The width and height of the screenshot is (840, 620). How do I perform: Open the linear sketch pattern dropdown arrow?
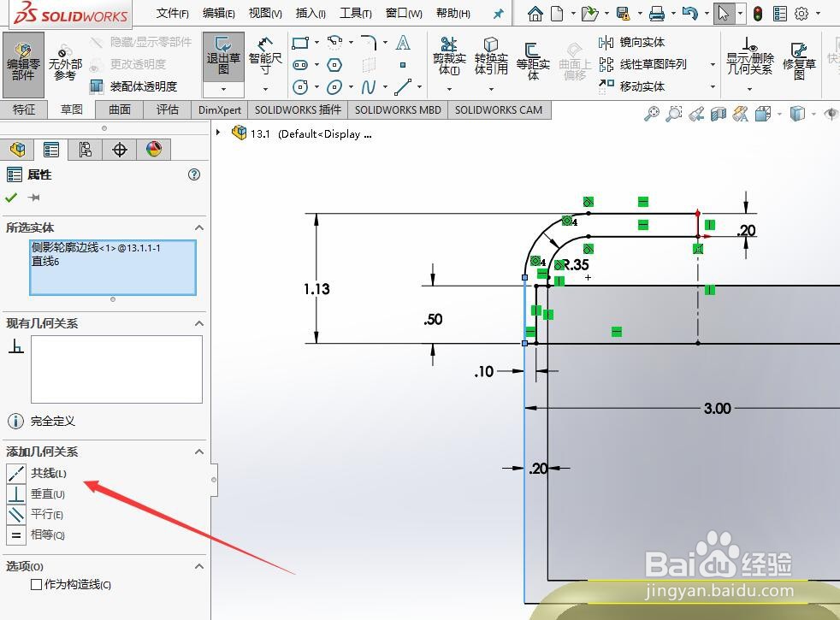713,65
